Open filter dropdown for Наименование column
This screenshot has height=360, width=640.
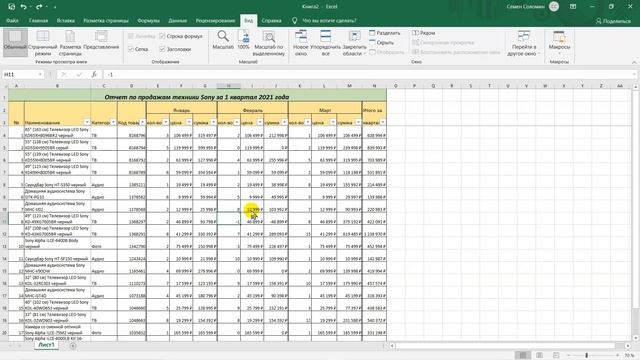click(x=87, y=122)
